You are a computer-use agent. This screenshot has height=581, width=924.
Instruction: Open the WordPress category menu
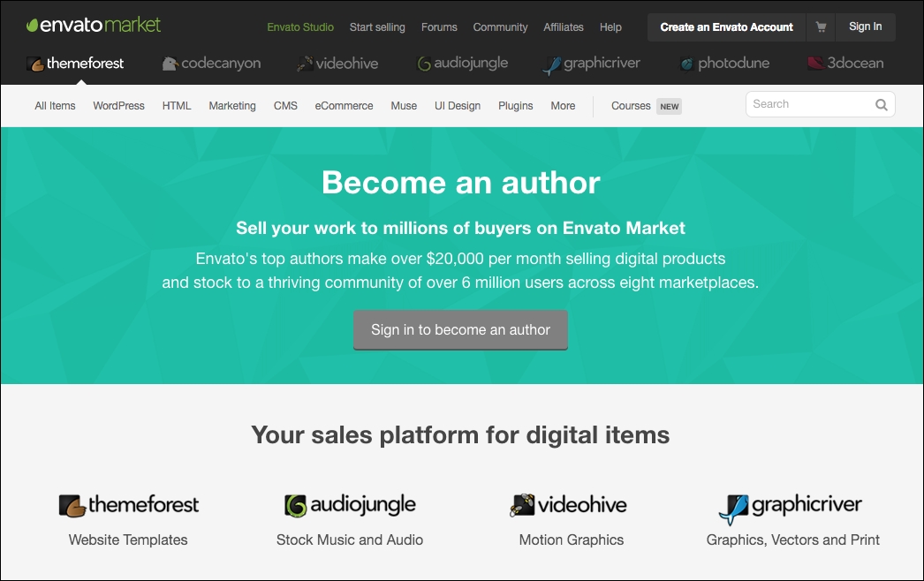[x=118, y=106]
